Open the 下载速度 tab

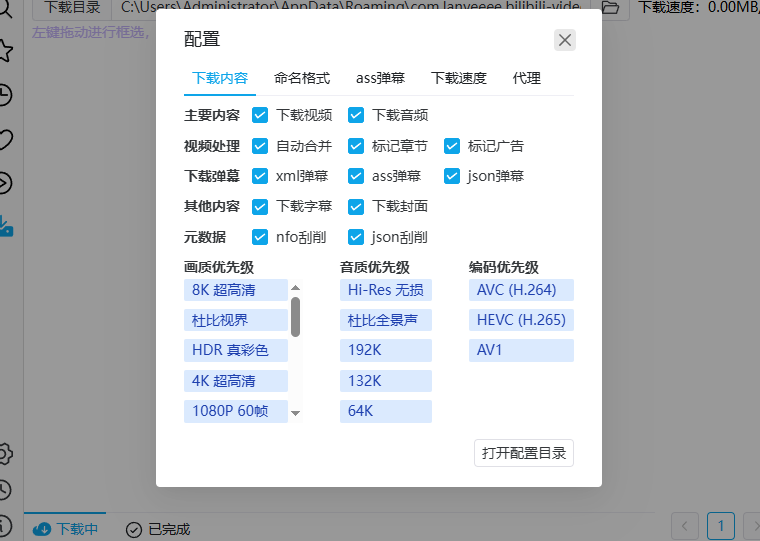point(459,78)
